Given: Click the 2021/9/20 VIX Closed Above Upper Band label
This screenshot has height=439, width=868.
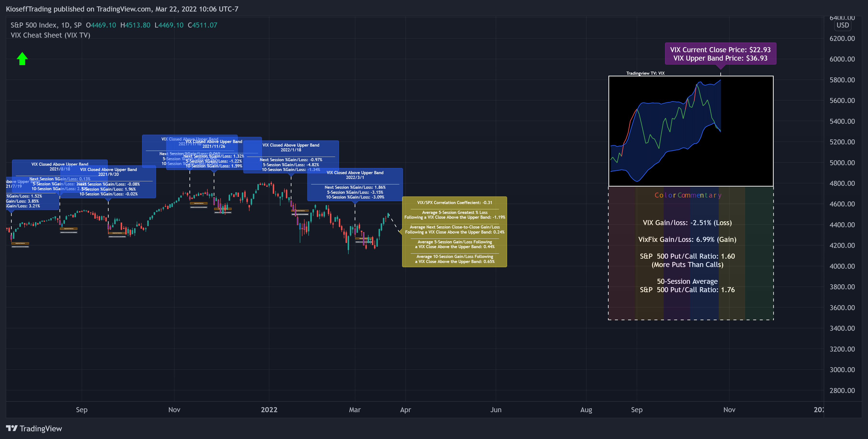Looking at the screenshot, I should pyautogui.click(x=108, y=181).
